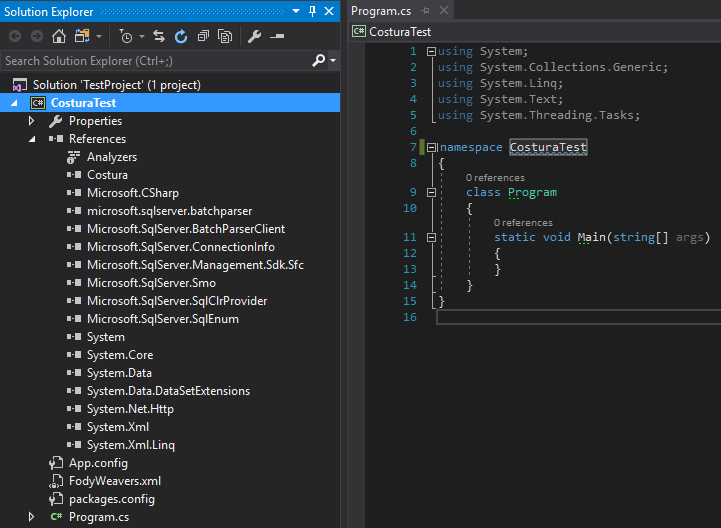The image size is (721, 528).
Task: Select the System.Core reference
Action: [120, 355]
